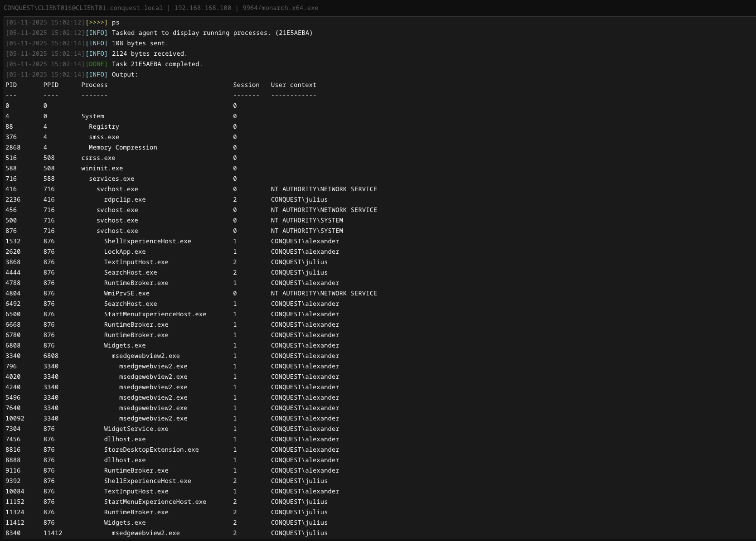
Task: Select the Memory Compression process entry
Action: pyautogui.click(x=123, y=147)
